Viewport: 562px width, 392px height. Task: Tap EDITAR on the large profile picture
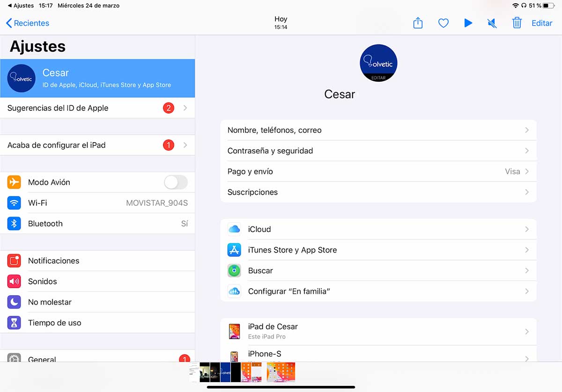click(x=378, y=78)
